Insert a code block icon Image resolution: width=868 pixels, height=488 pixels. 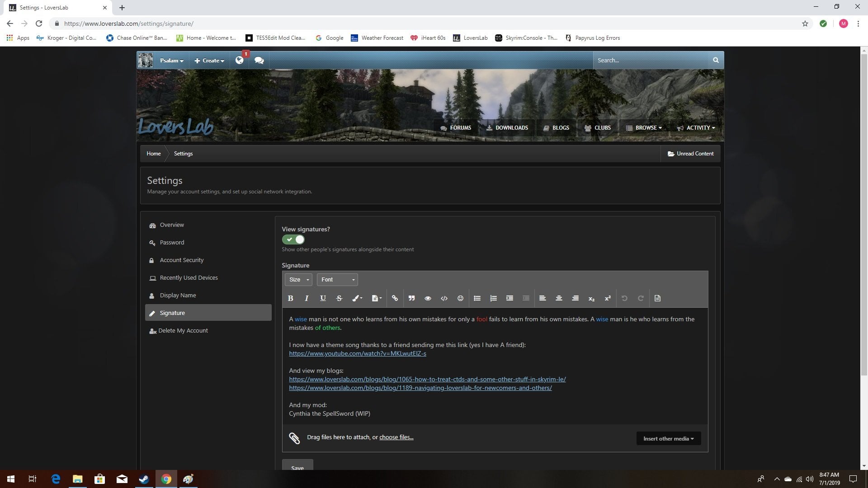tap(444, 298)
